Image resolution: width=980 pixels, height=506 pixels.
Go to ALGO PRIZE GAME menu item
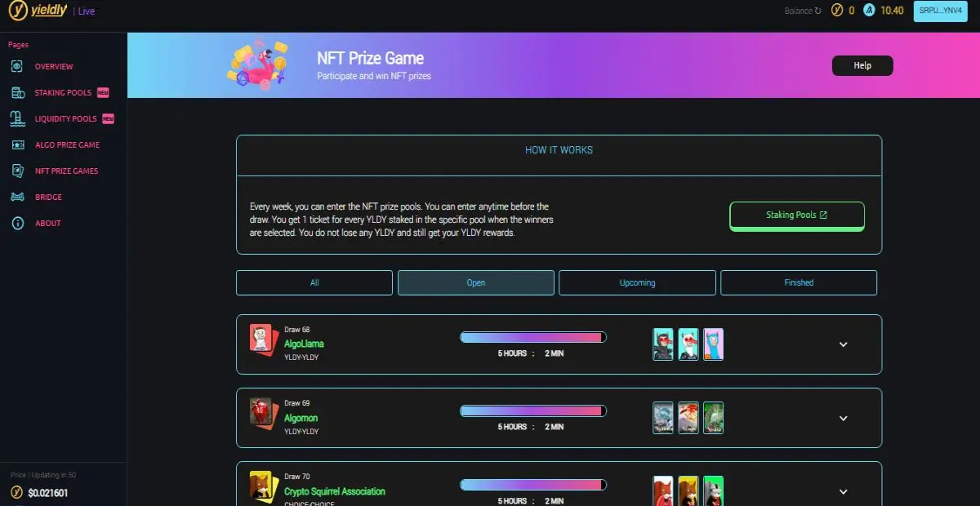[x=67, y=144]
